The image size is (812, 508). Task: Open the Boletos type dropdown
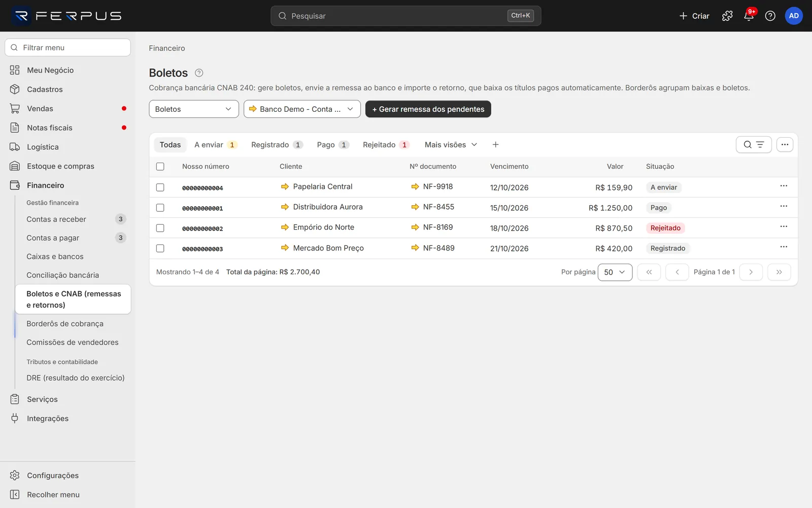(194, 109)
